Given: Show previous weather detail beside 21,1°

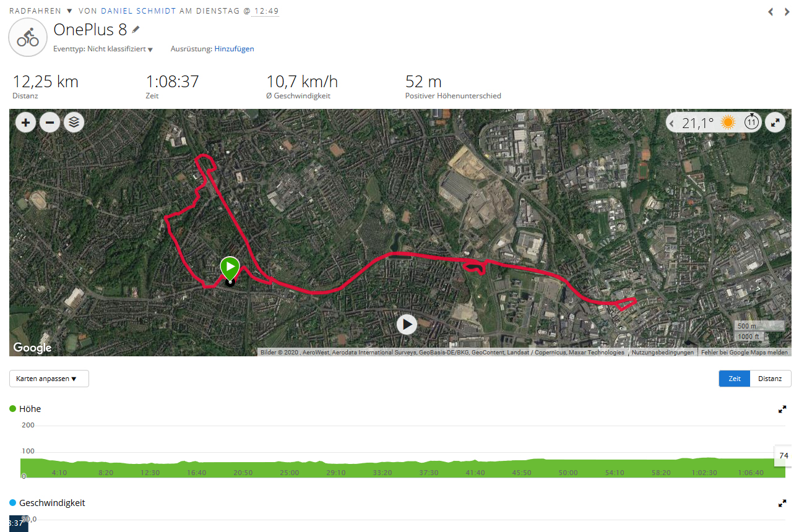Looking at the screenshot, I should (672, 124).
